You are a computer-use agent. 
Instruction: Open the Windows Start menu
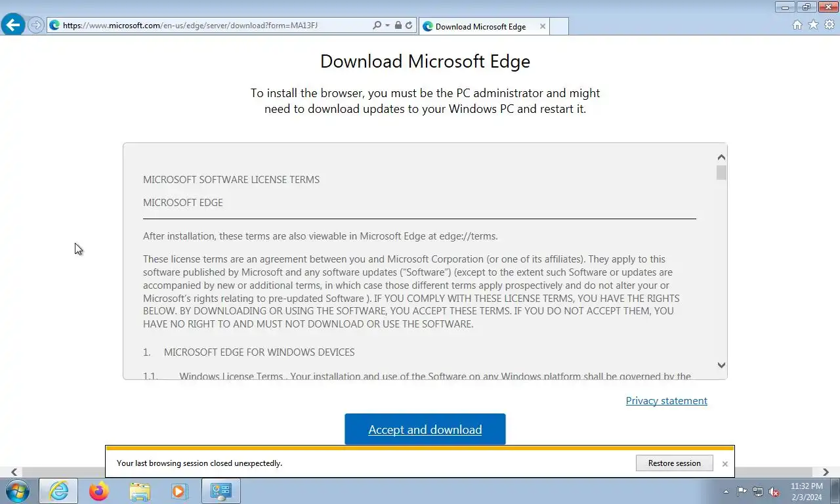coord(18,491)
